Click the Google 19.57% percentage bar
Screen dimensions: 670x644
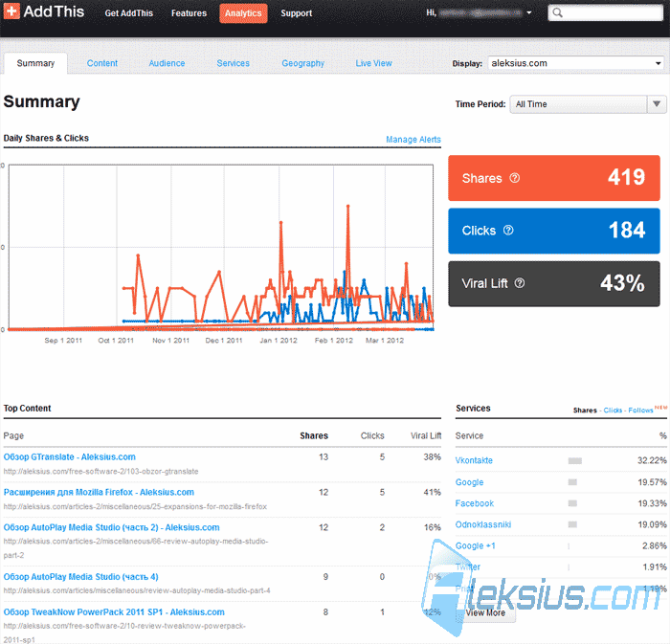(x=572, y=482)
